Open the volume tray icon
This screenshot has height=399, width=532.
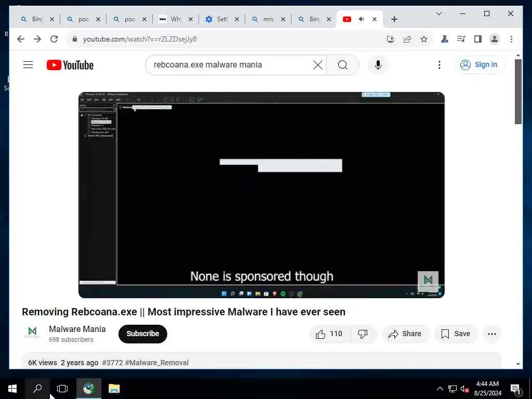464,389
